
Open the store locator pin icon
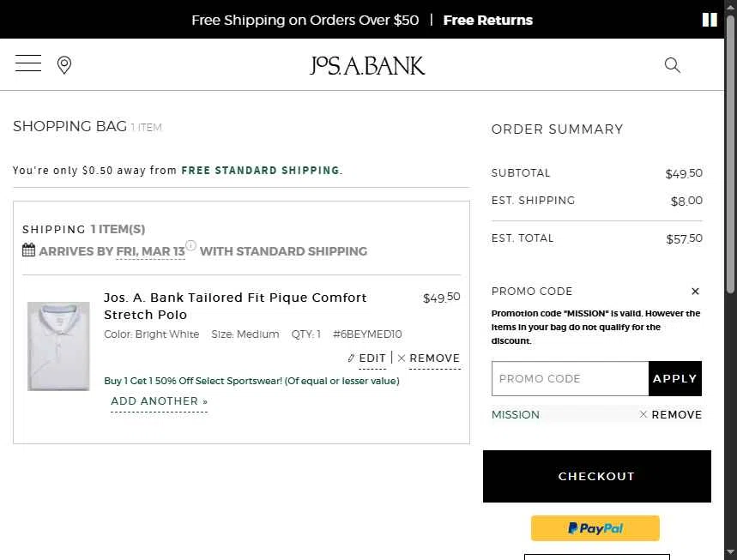pos(64,65)
